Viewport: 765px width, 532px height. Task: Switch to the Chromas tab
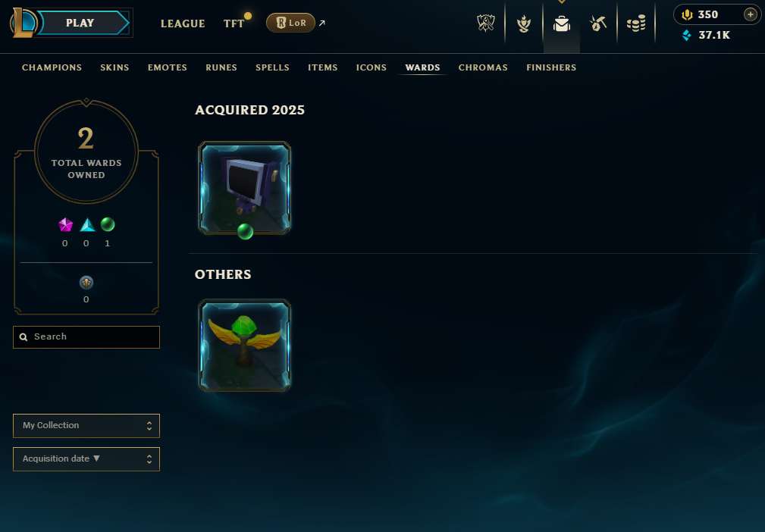(x=483, y=67)
